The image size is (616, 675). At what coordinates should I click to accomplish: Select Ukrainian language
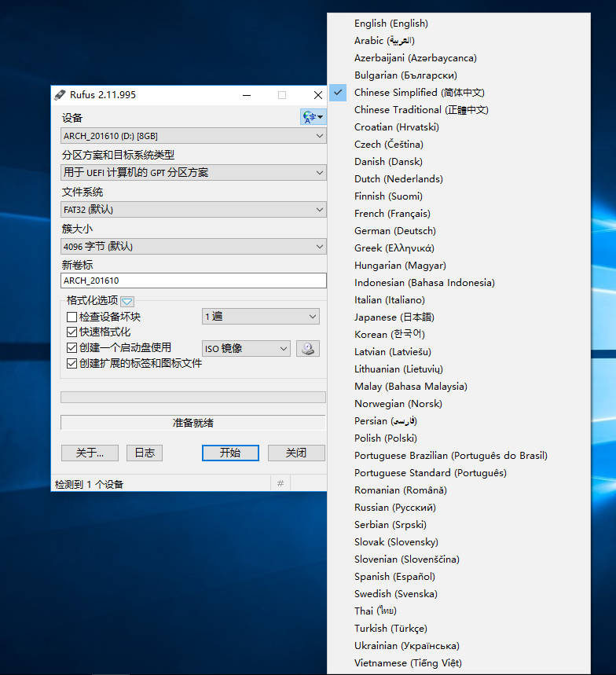pos(459,645)
